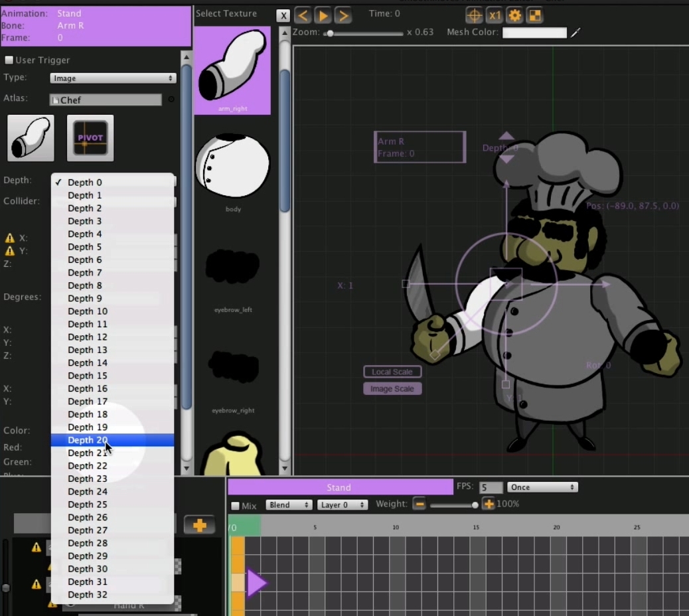This screenshot has height=616, width=689.
Task: Increase weight with plus button
Action: (x=488, y=504)
